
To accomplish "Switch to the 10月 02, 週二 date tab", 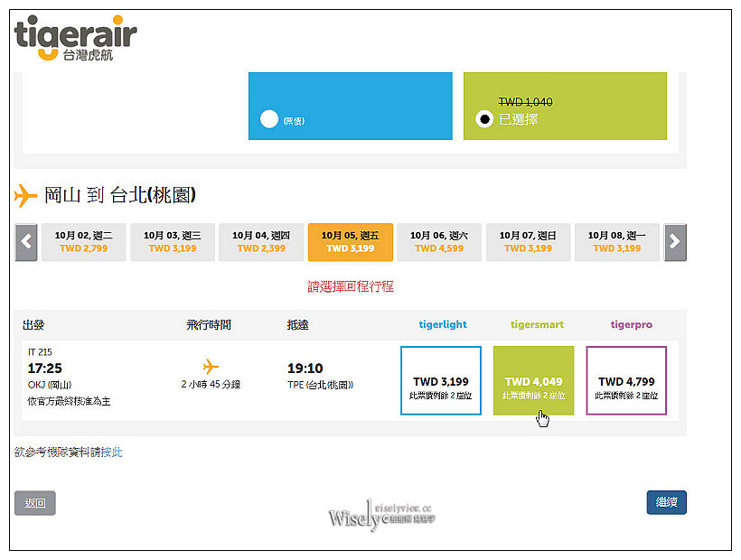I will (83, 241).
